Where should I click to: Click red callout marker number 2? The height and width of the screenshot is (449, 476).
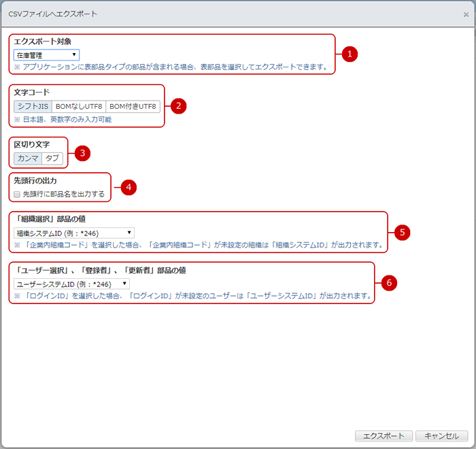tap(178, 105)
